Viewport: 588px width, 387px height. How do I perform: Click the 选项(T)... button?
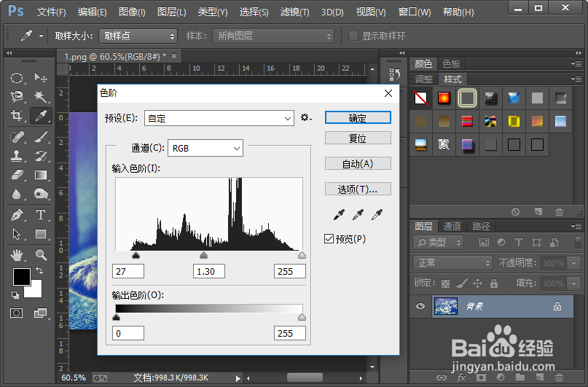click(358, 189)
